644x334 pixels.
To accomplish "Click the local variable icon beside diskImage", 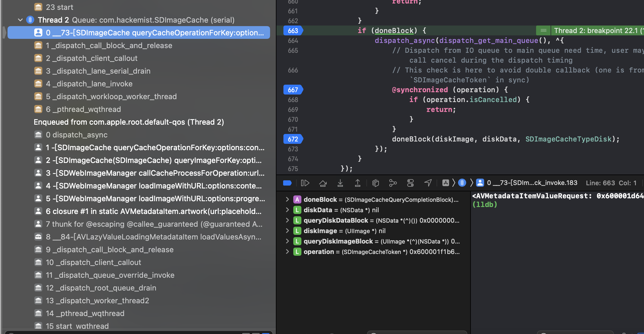I will tap(297, 231).
